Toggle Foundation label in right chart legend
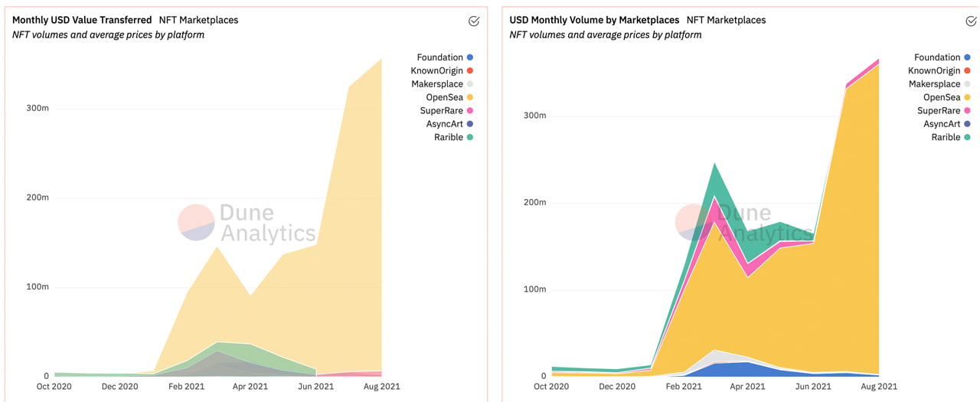980x402 pixels. tap(936, 57)
